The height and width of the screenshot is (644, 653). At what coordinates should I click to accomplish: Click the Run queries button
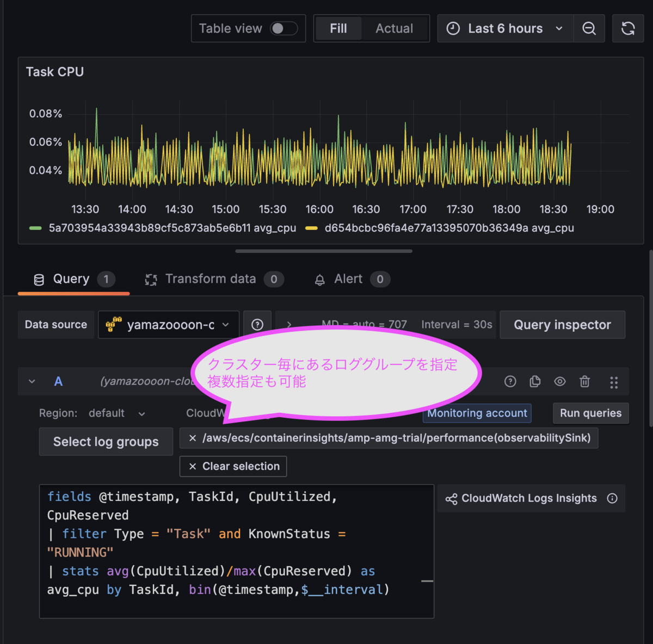(x=590, y=413)
